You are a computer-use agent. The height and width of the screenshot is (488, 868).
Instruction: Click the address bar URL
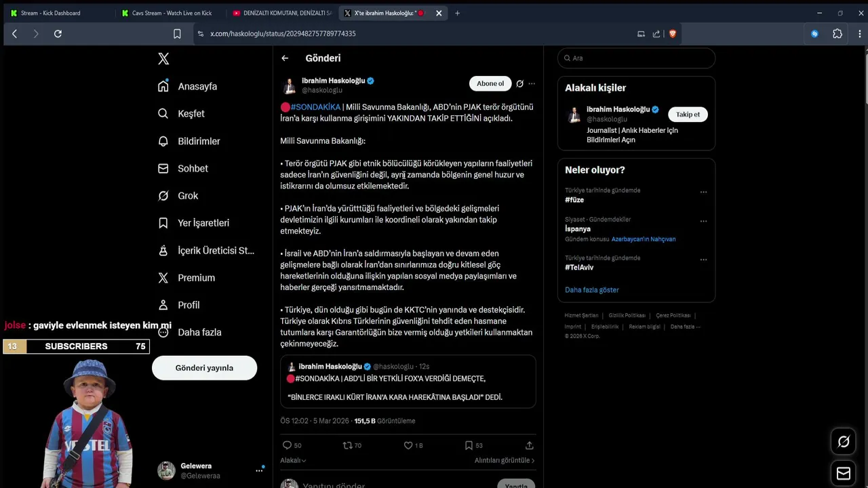pyautogui.click(x=283, y=34)
